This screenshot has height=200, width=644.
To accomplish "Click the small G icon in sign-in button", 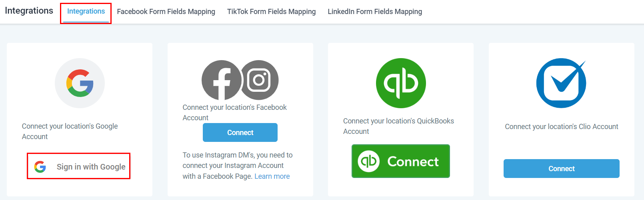I will tap(40, 167).
